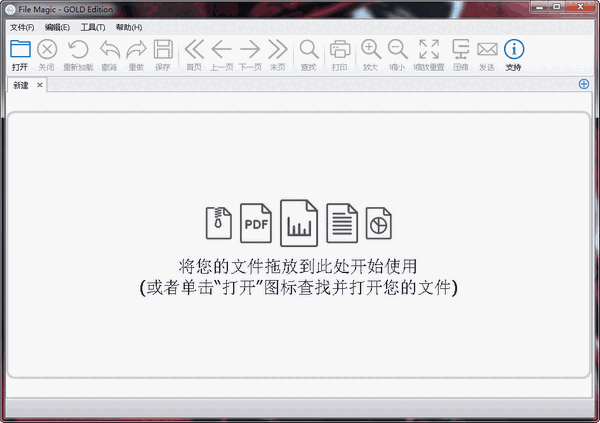Jump to last page with 末页 icon

(278, 49)
